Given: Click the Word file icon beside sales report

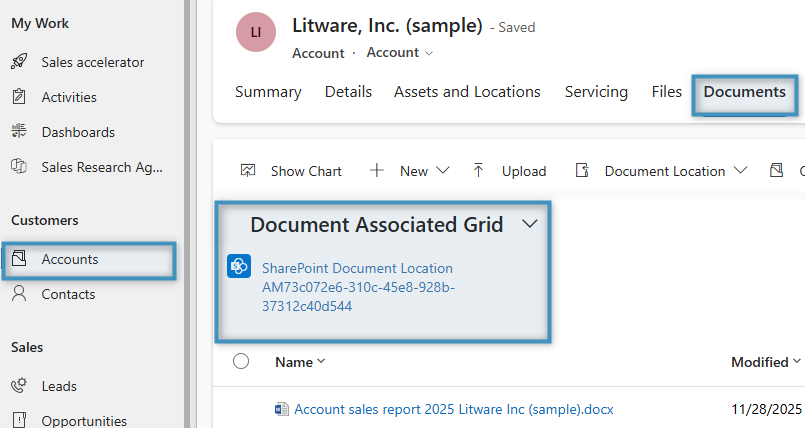Looking at the screenshot, I should [282, 409].
